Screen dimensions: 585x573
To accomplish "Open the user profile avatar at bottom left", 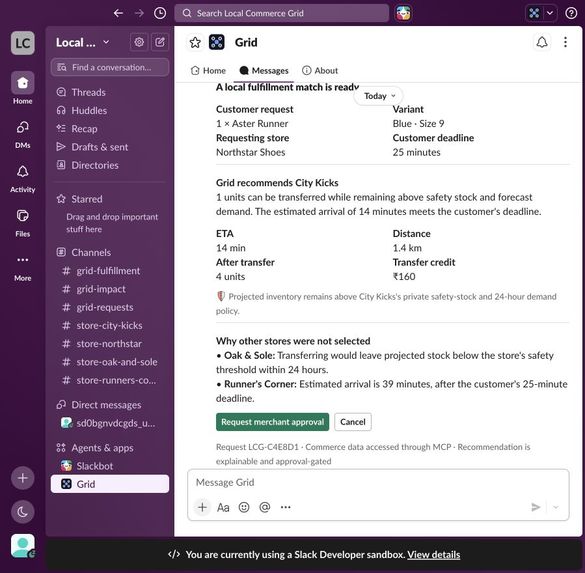I will click(23, 546).
